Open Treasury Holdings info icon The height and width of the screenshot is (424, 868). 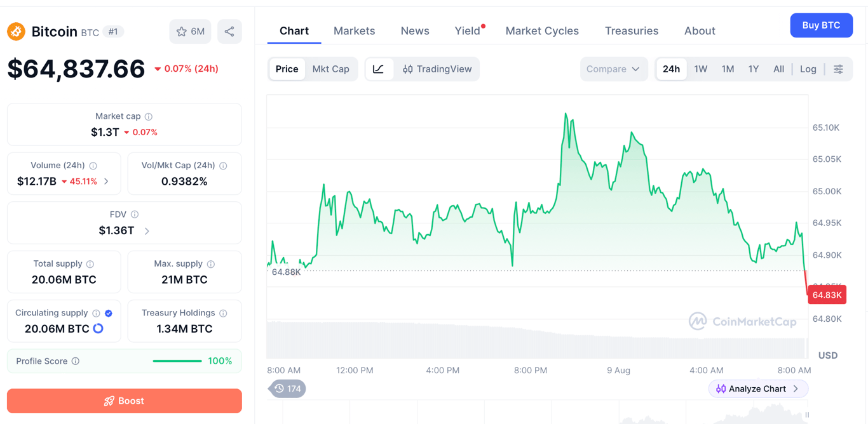223,314
